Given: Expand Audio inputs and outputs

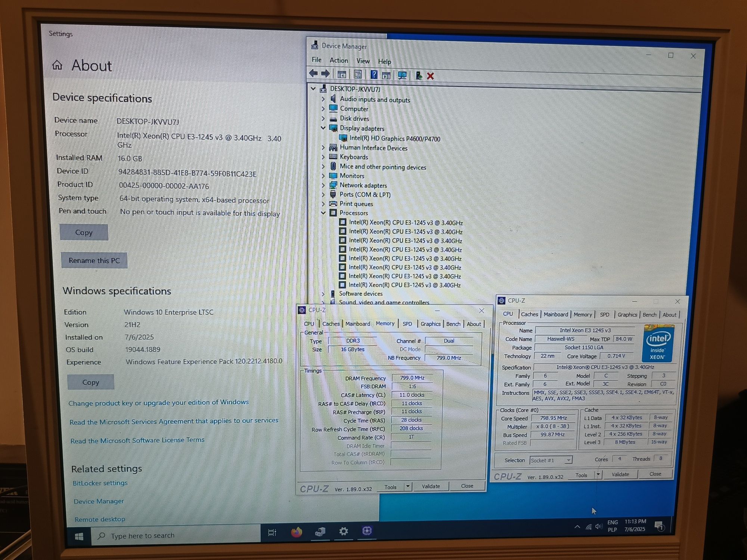Looking at the screenshot, I should (x=323, y=99).
